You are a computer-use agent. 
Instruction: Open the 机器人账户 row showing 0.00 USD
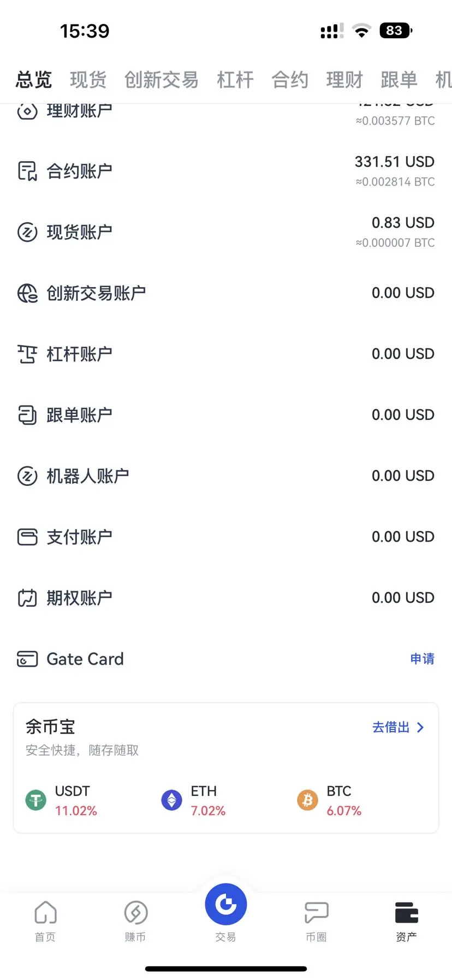point(226,476)
